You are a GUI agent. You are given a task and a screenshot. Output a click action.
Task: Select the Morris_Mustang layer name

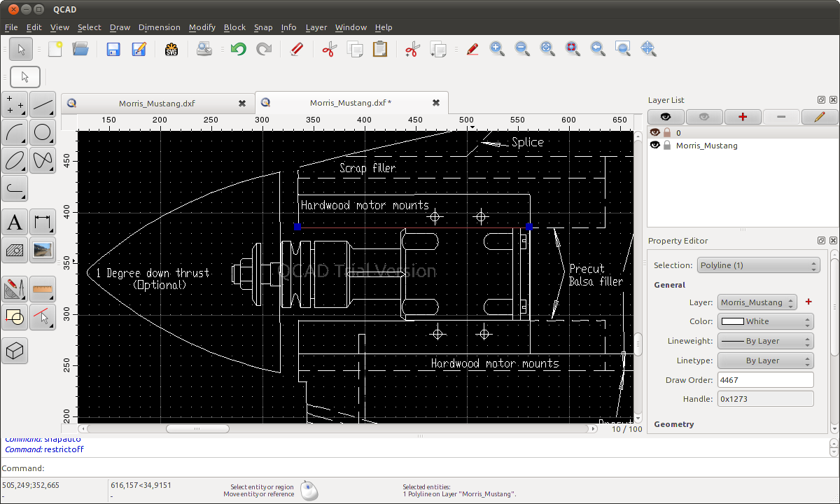coord(706,146)
